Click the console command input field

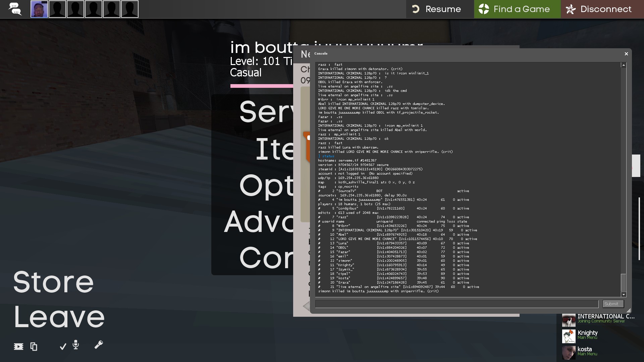coord(457,304)
